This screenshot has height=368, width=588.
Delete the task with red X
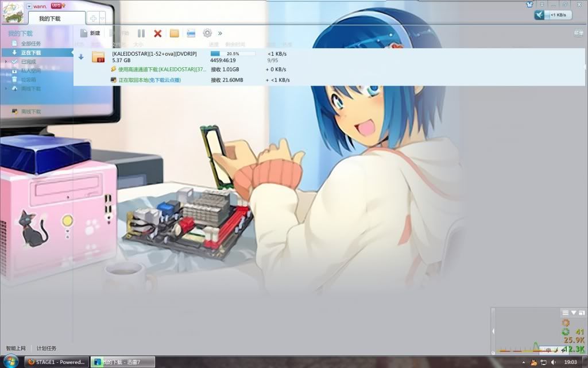tap(157, 33)
